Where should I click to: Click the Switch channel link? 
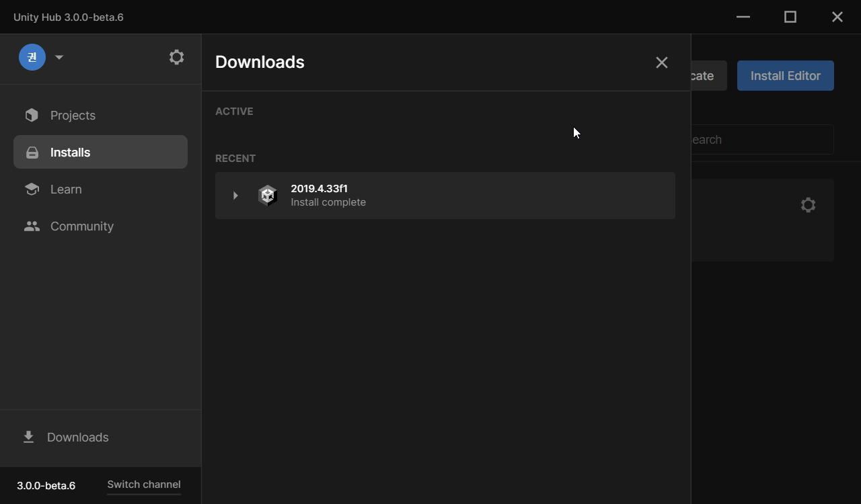click(x=144, y=485)
